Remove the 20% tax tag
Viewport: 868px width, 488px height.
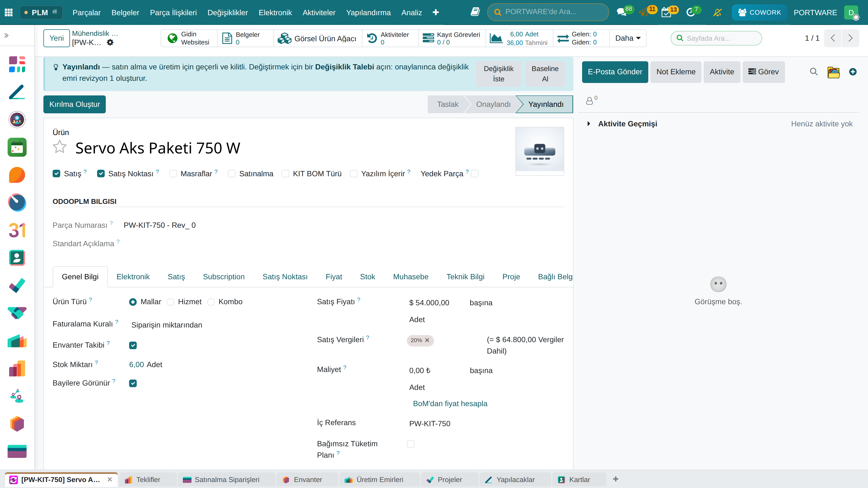coord(427,340)
